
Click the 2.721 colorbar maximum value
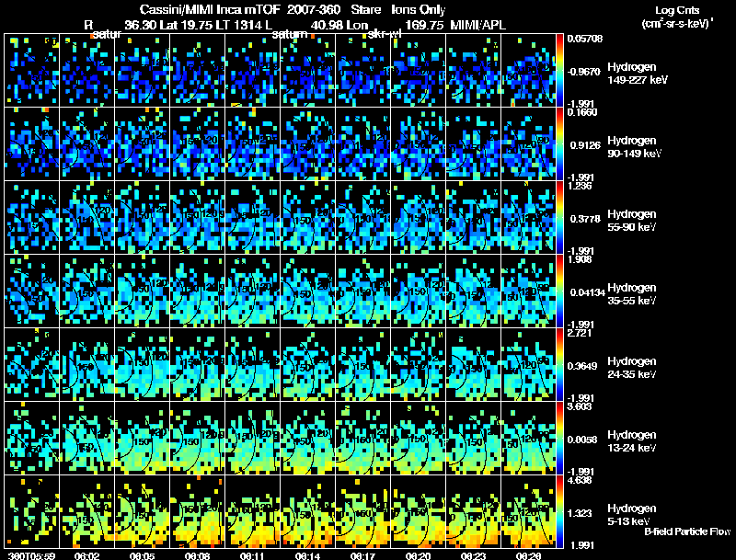580,333
